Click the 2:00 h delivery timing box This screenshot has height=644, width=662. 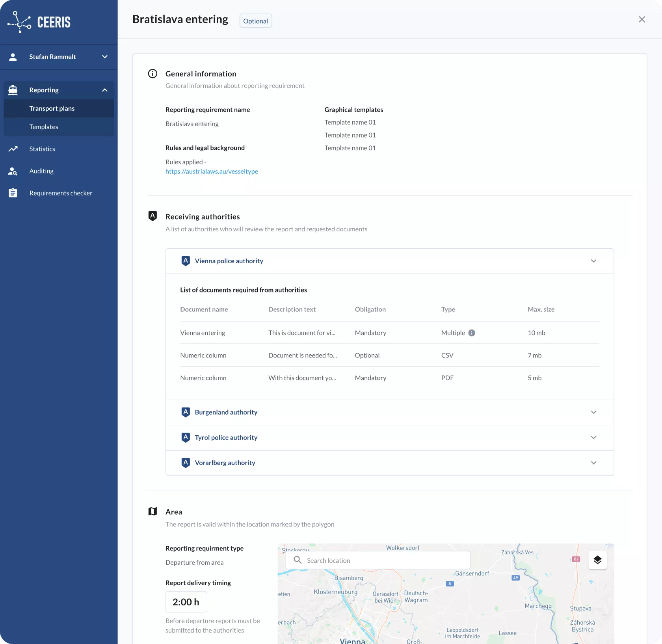[186, 602]
